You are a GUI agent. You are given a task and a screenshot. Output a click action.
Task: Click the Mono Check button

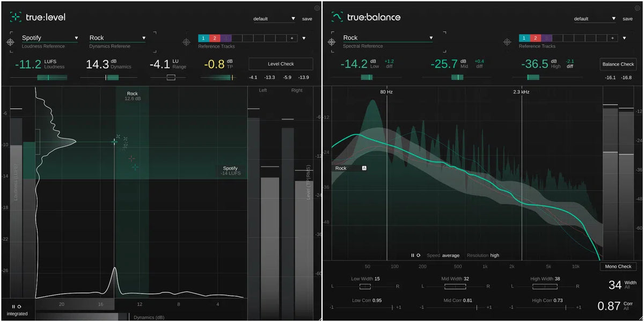(x=618, y=266)
